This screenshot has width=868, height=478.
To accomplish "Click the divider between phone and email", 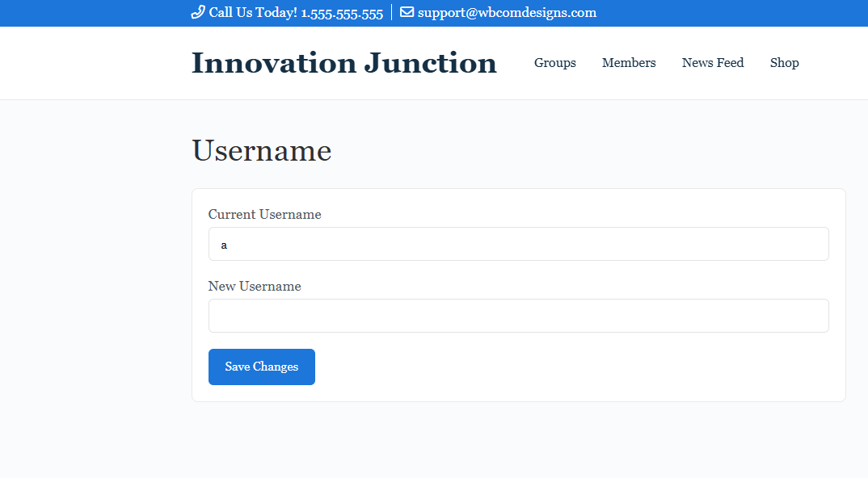I will 392,13.
